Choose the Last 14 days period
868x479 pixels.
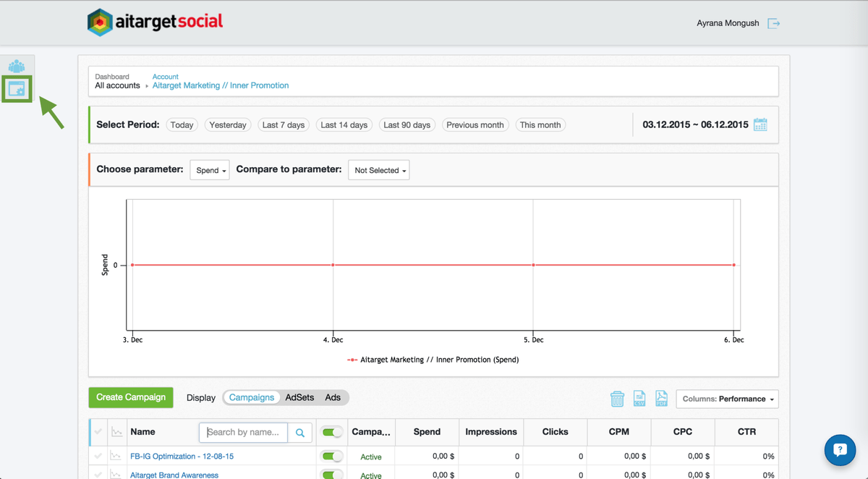pos(344,125)
